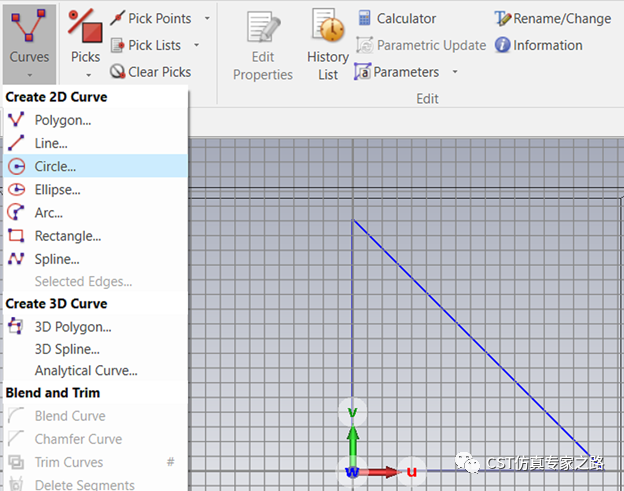
Task: Click the Pick Lists icon
Action: coord(117,45)
